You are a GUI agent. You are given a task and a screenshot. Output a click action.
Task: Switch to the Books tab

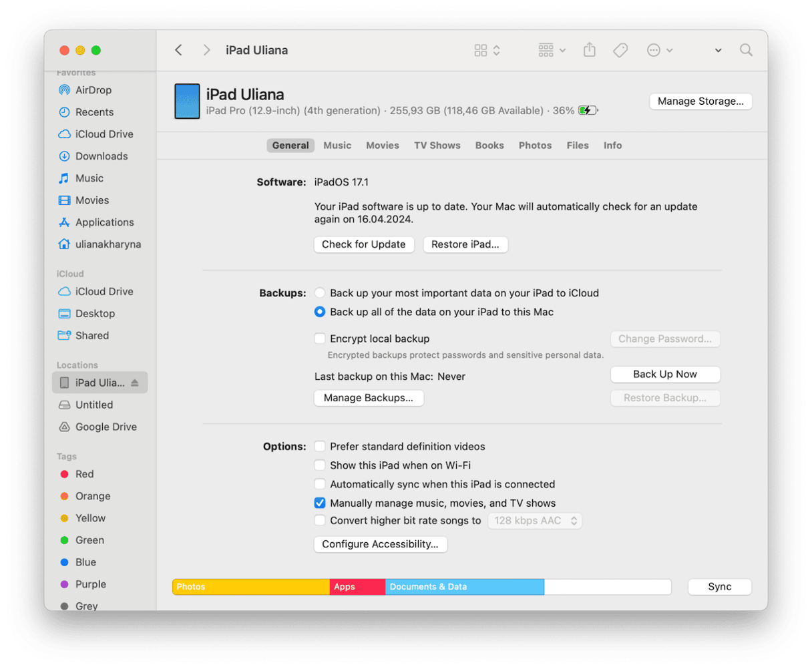click(489, 146)
